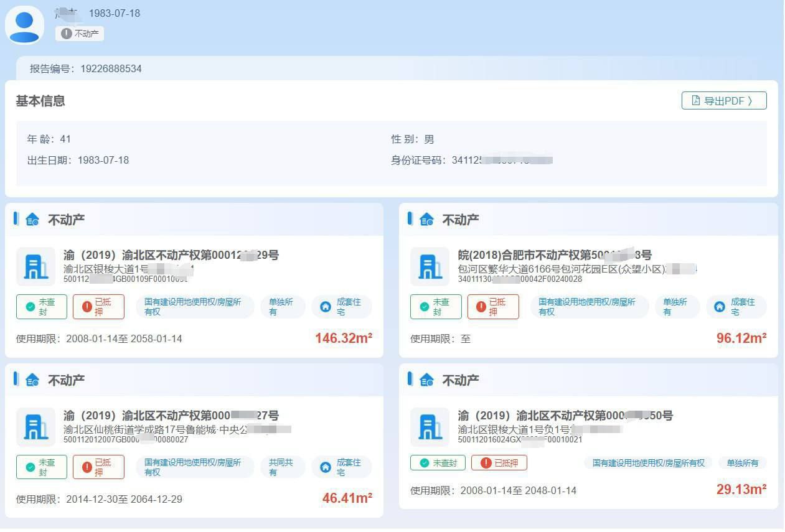785x532 pixels.
Task: Click the house icon inside 成套住宅 tag
Action: click(326, 306)
